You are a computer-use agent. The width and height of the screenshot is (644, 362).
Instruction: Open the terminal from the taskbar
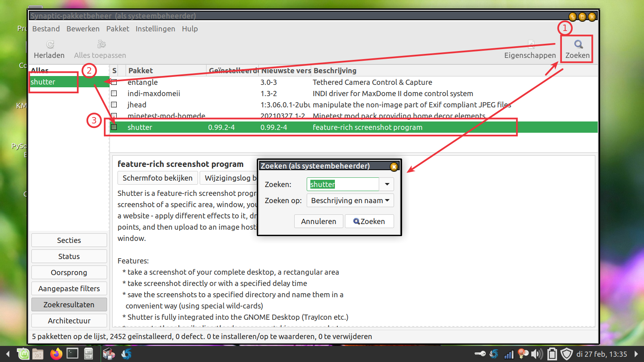pos(72,354)
